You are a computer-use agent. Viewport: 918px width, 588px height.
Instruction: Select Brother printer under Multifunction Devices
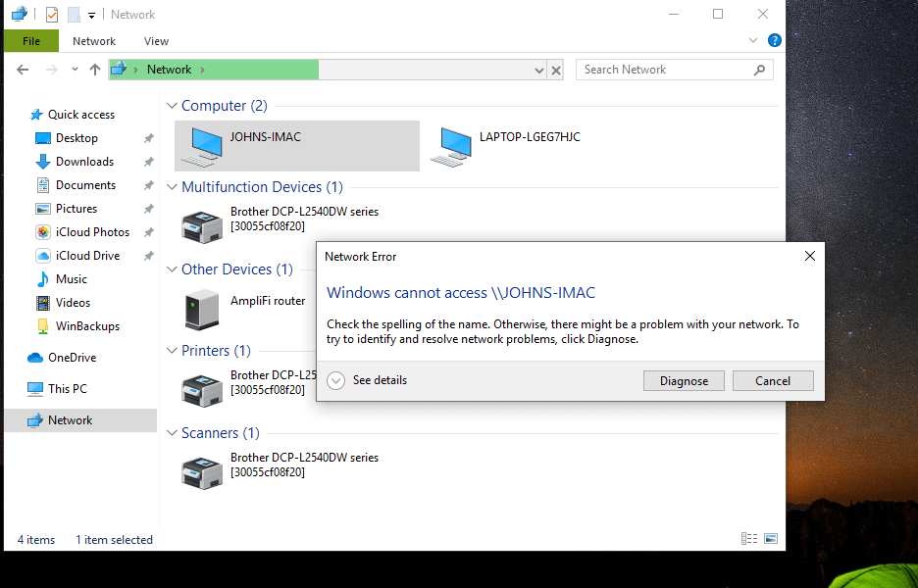(x=202, y=226)
